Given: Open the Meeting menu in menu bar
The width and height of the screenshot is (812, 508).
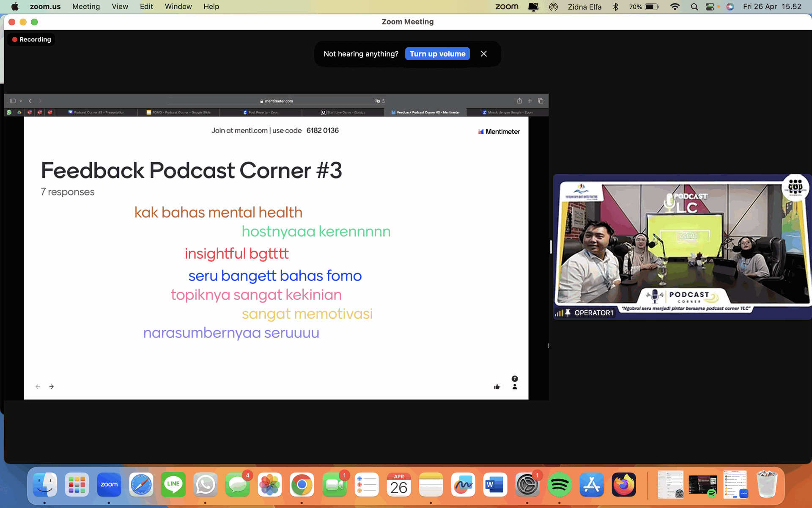Looking at the screenshot, I should point(86,6).
